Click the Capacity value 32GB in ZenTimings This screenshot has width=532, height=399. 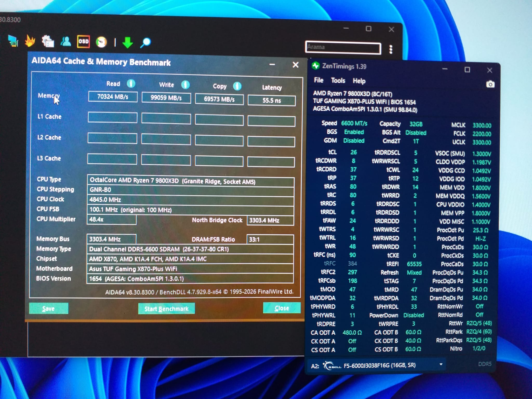[x=416, y=124]
